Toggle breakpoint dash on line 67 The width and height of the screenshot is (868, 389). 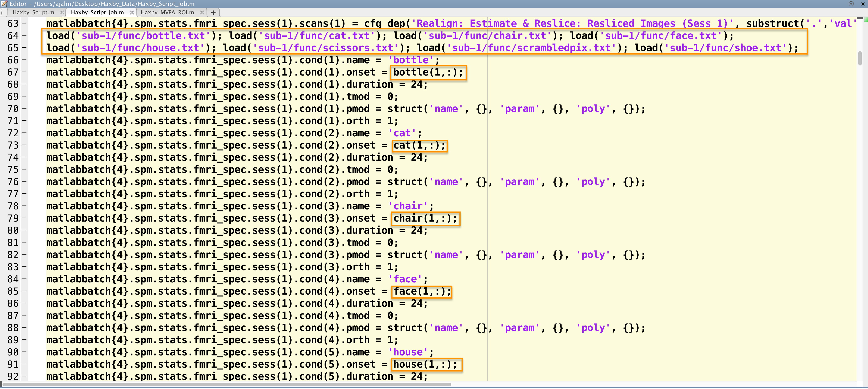pyautogui.click(x=24, y=72)
